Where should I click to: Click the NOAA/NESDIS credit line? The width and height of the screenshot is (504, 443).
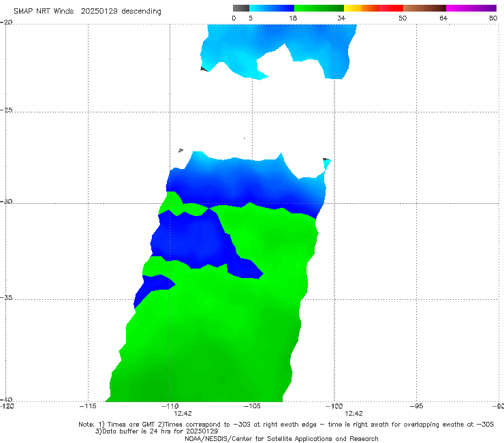[281, 438]
